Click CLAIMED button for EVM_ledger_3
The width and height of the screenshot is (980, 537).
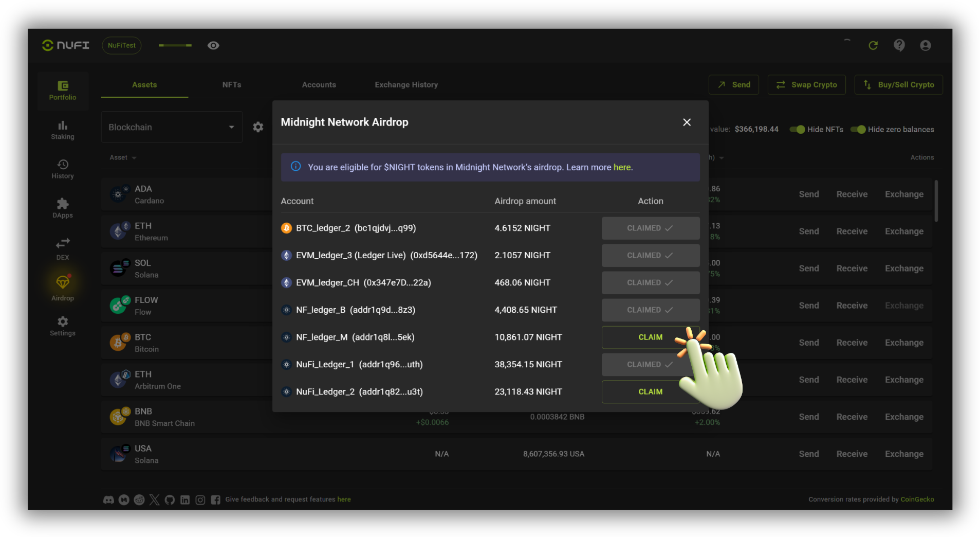tap(650, 256)
